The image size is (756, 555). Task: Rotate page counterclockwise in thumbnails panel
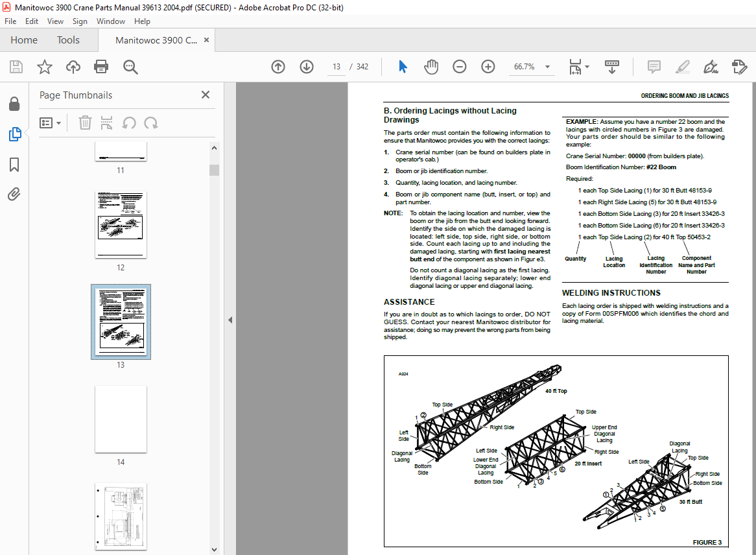tap(129, 123)
